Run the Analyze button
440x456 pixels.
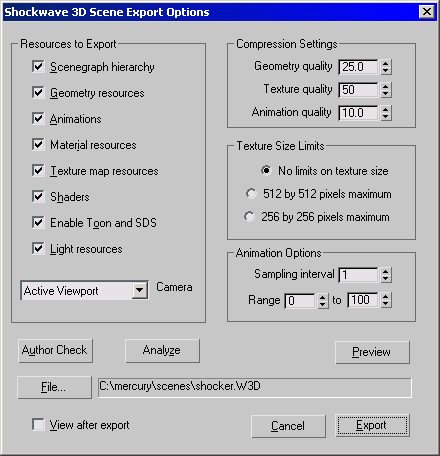[x=162, y=351]
